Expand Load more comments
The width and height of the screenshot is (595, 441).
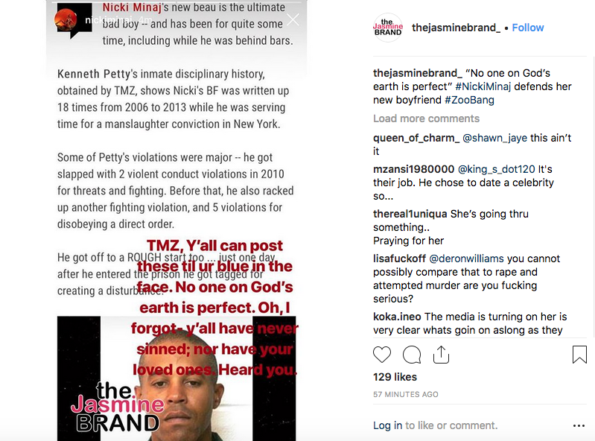[x=426, y=118]
